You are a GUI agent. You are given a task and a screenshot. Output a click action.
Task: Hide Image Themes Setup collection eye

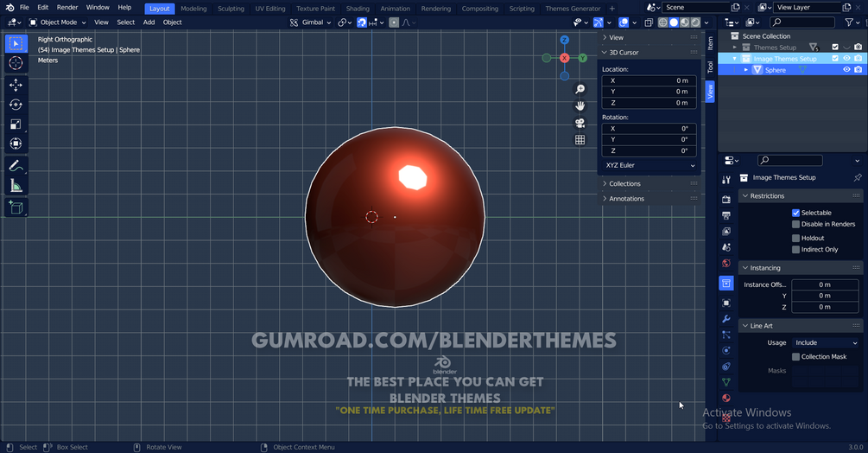(x=846, y=58)
